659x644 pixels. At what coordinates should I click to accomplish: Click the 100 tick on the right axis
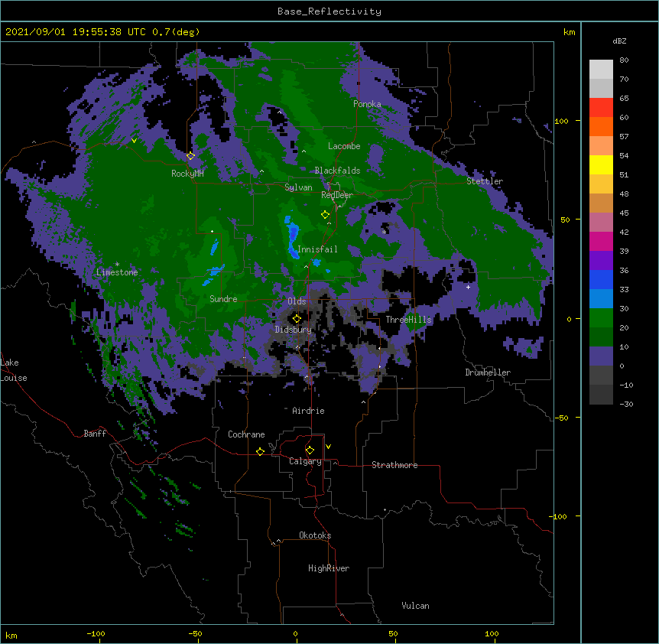pos(561,121)
